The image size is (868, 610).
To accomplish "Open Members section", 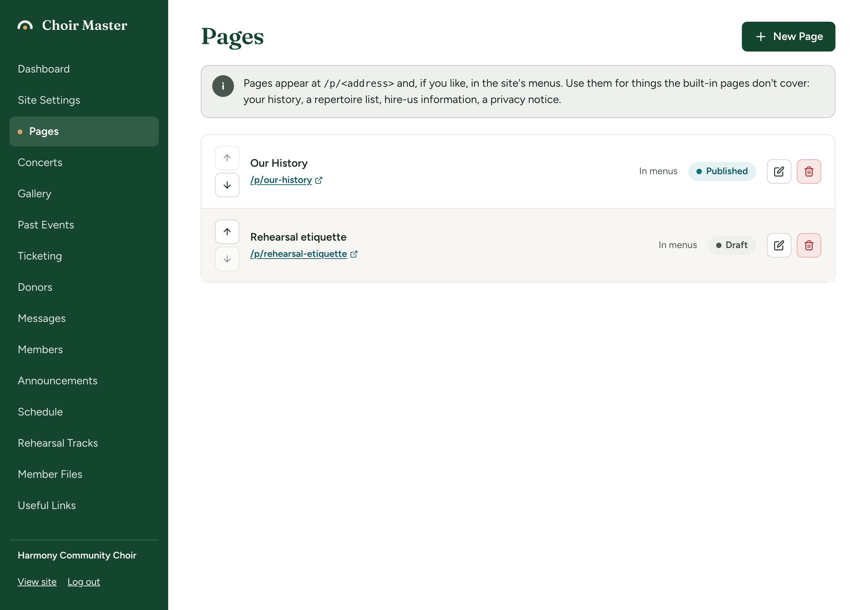I will (x=84, y=350).
